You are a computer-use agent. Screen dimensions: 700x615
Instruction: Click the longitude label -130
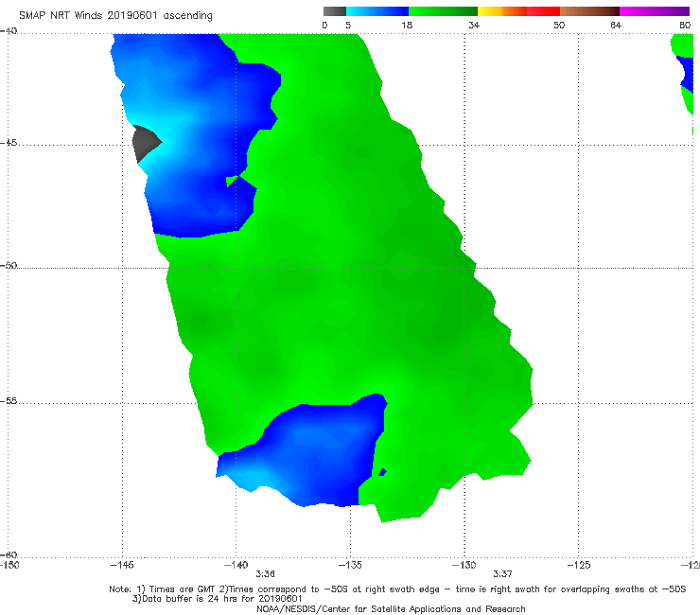point(464,565)
